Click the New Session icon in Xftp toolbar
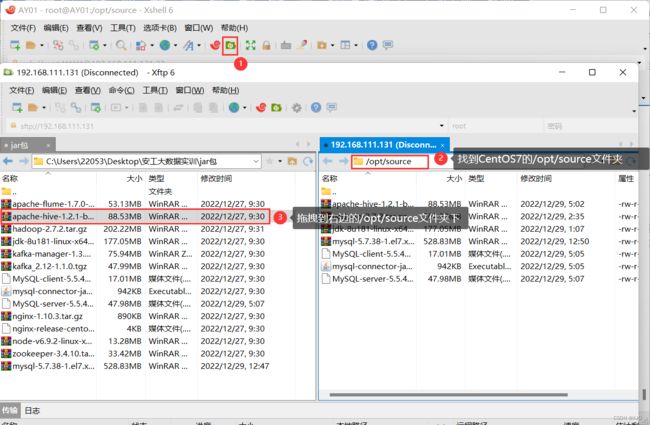 17,108
